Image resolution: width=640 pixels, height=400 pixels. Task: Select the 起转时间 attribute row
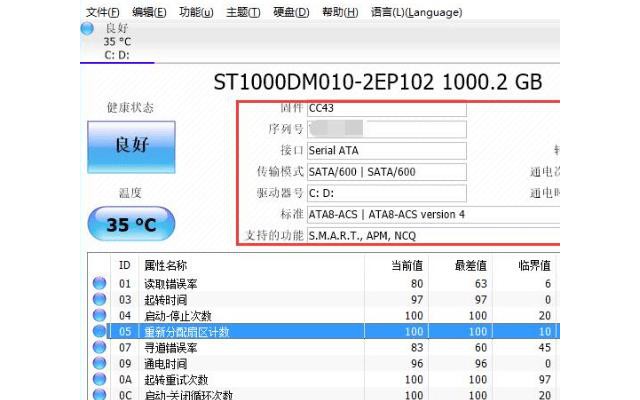click(323, 300)
